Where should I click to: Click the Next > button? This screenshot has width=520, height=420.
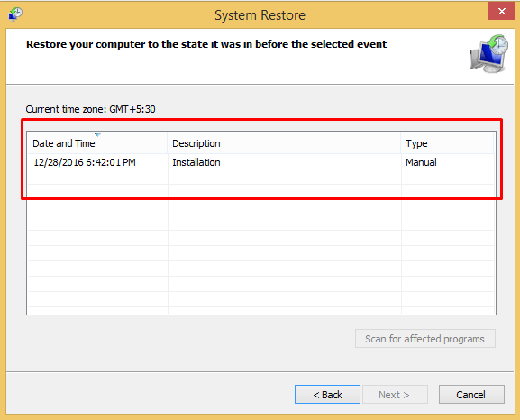(395, 395)
